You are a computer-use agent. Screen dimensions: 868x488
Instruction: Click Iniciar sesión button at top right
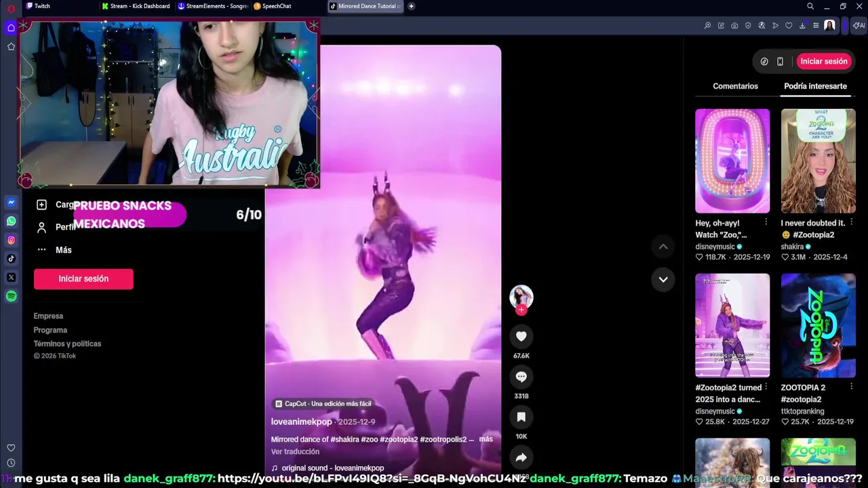(824, 61)
